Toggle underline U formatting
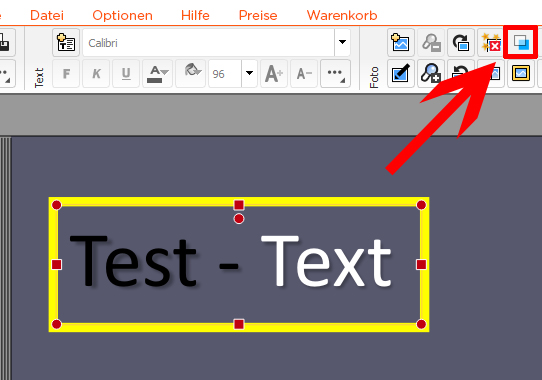Image resolution: width=542 pixels, height=380 pixels. tap(126, 73)
